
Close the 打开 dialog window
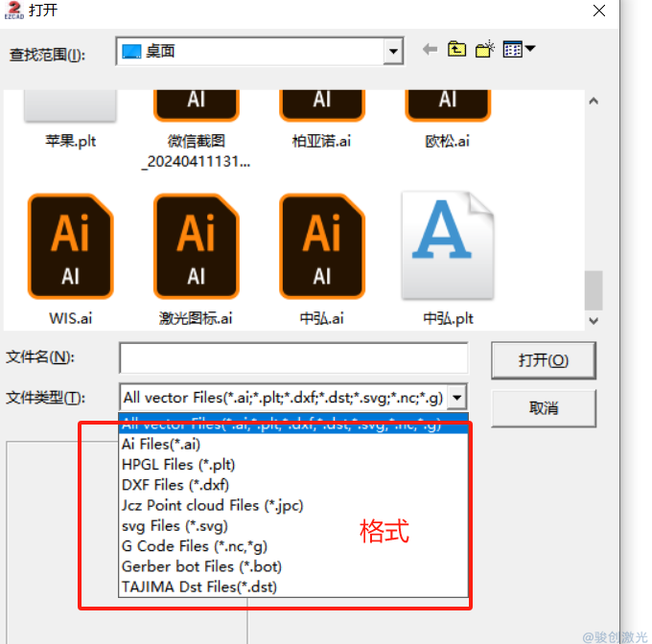pyautogui.click(x=598, y=11)
